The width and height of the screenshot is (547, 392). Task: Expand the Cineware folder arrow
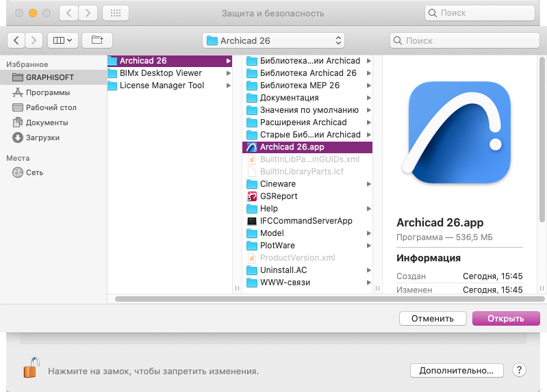click(369, 184)
